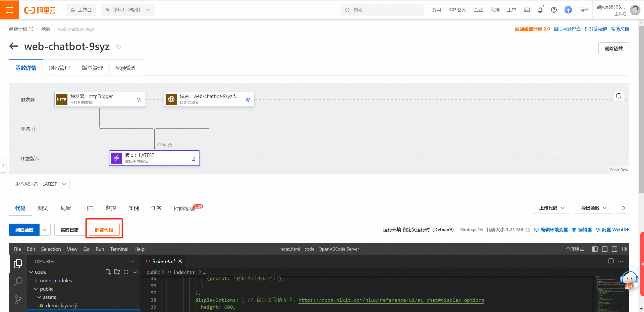Image resolution: width=644 pixels, height=312 pixels.
Task: Click the 部署代码 button
Action: click(104, 230)
